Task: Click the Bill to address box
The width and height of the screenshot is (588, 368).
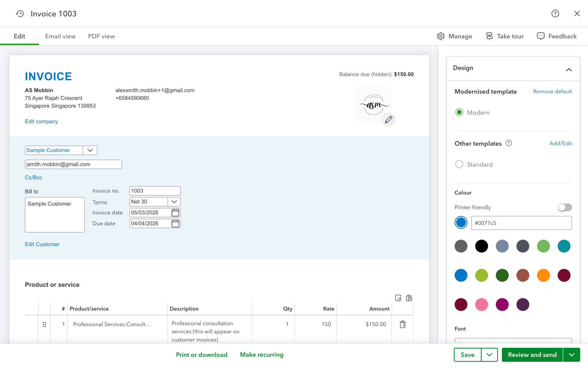Action: pyautogui.click(x=55, y=215)
